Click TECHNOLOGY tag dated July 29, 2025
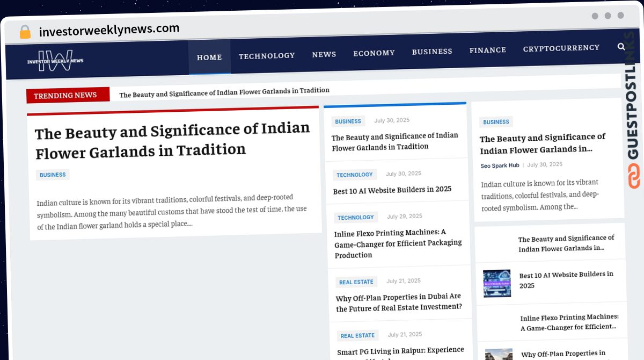The image size is (644, 360). click(x=356, y=218)
